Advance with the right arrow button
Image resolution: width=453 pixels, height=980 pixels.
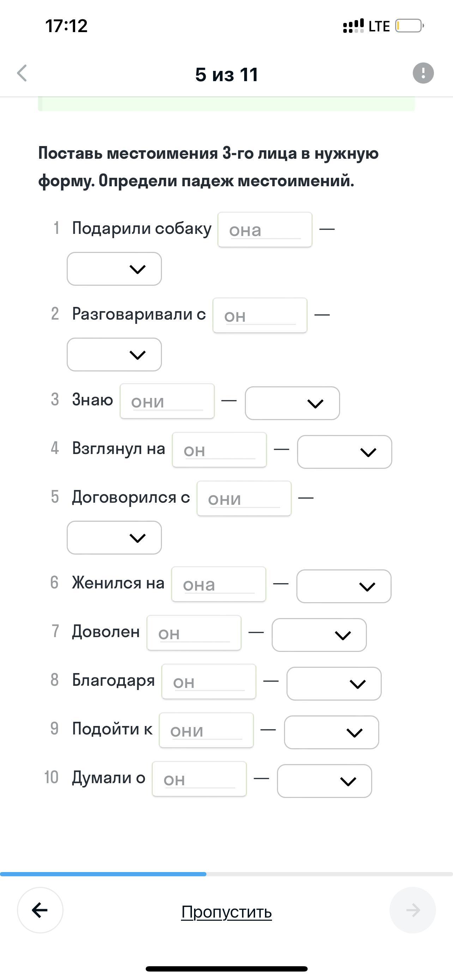pyautogui.click(x=413, y=910)
